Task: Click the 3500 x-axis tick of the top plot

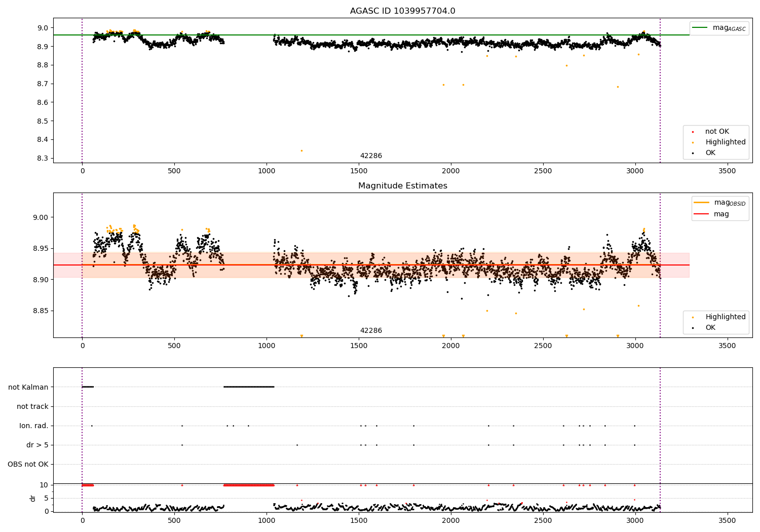Action: tap(728, 171)
